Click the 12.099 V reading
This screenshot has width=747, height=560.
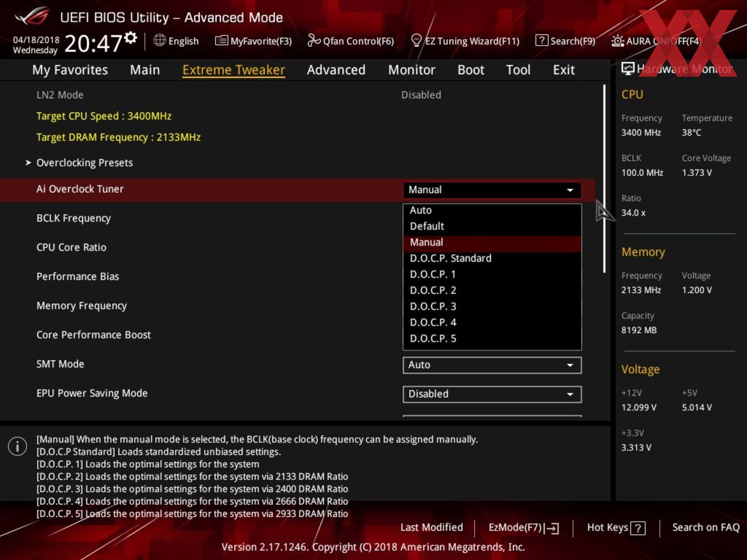click(638, 407)
